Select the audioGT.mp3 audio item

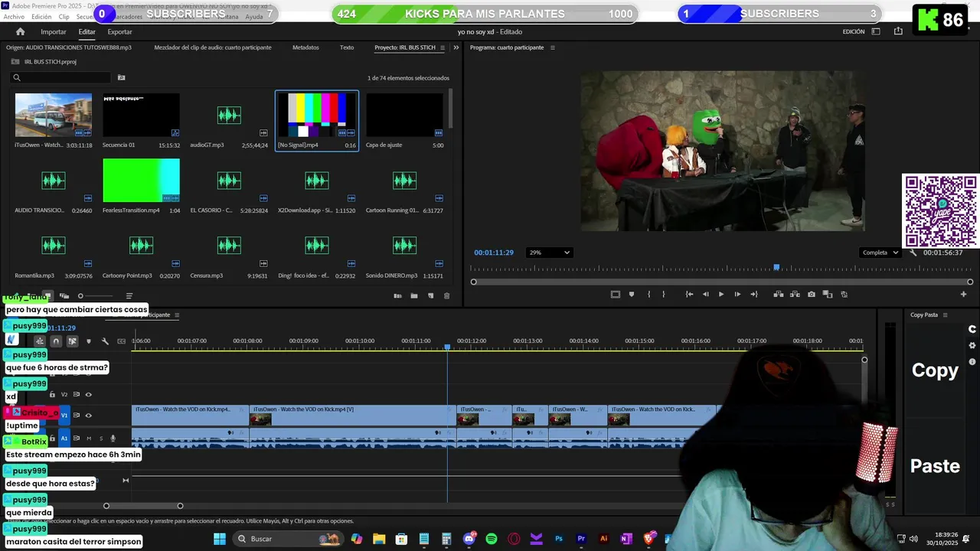229,116
